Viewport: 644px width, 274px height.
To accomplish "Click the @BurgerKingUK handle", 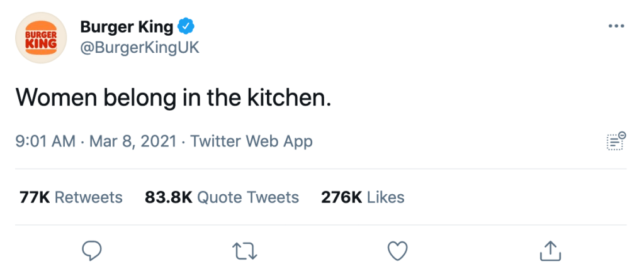I will coord(140,48).
